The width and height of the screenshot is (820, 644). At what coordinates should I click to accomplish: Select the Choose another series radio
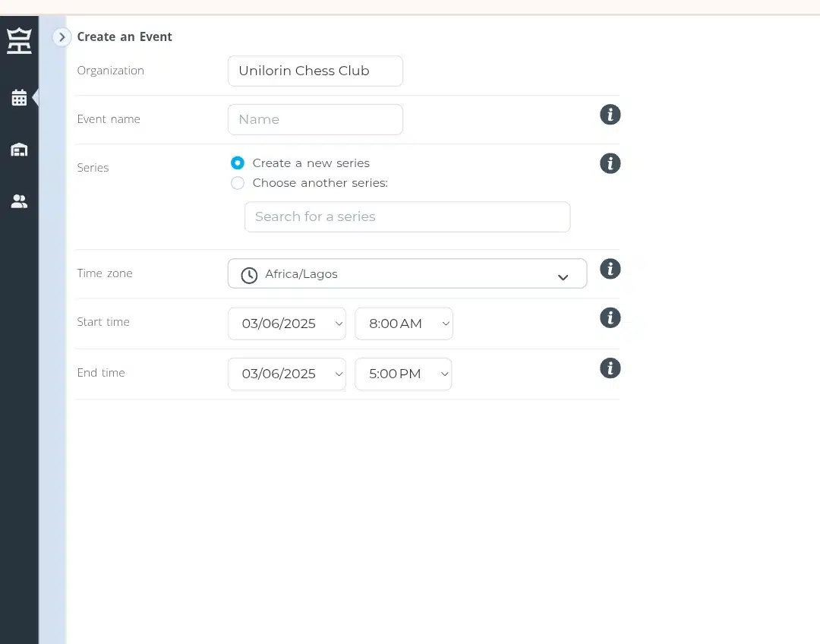tap(238, 183)
